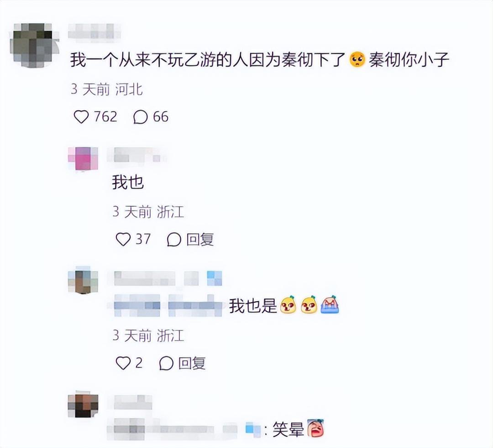The height and width of the screenshot is (448, 493).
Task: Click the blue crying emoji after "我也是"
Action: tap(330, 304)
